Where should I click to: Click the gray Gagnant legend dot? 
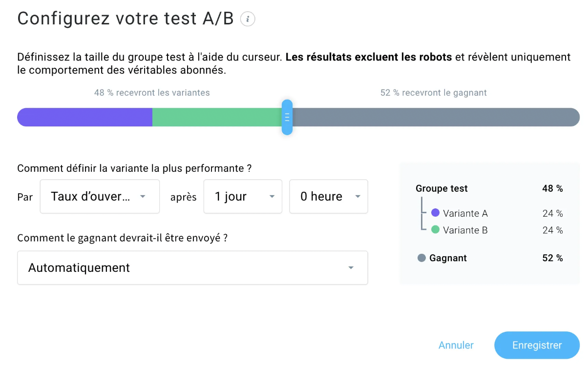pos(420,258)
